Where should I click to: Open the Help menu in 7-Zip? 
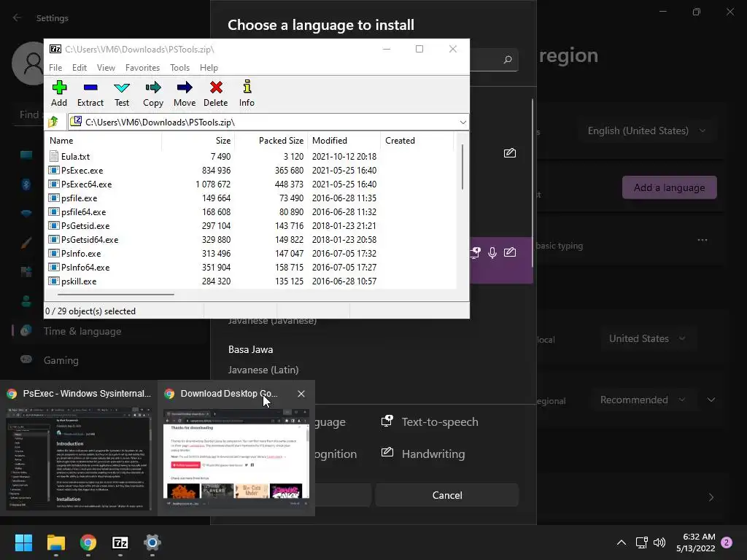(x=209, y=68)
